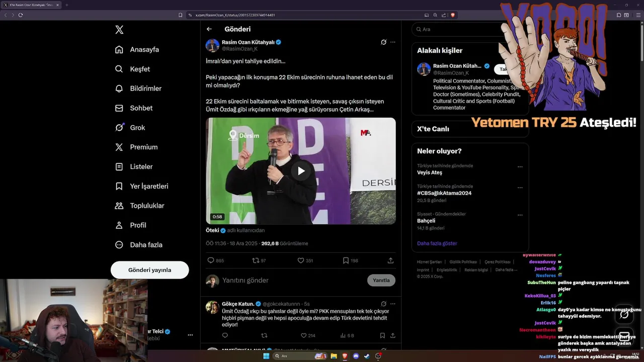Open options for #CBSağlıkAtama2024 trend
Image resolution: width=644 pixels, height=362 pixels.
point(520,187)
